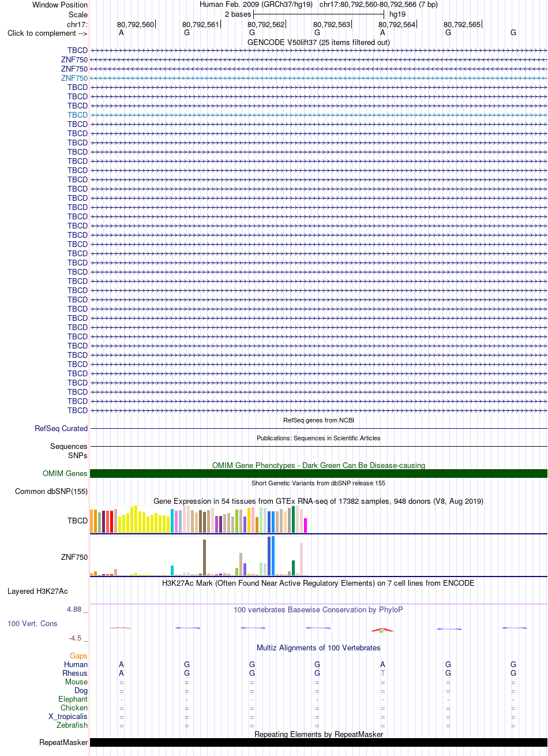548x756 pixels.
Task: Click the grey T base in Rhesus row
Action: pyautogui.click(x=382, y=673)
